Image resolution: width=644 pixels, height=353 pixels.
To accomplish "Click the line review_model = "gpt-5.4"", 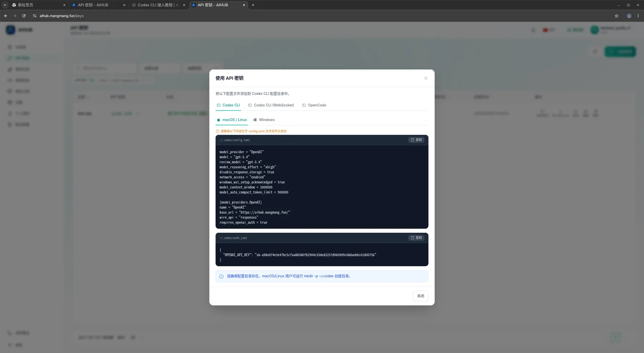I will [x=240, y=162].
